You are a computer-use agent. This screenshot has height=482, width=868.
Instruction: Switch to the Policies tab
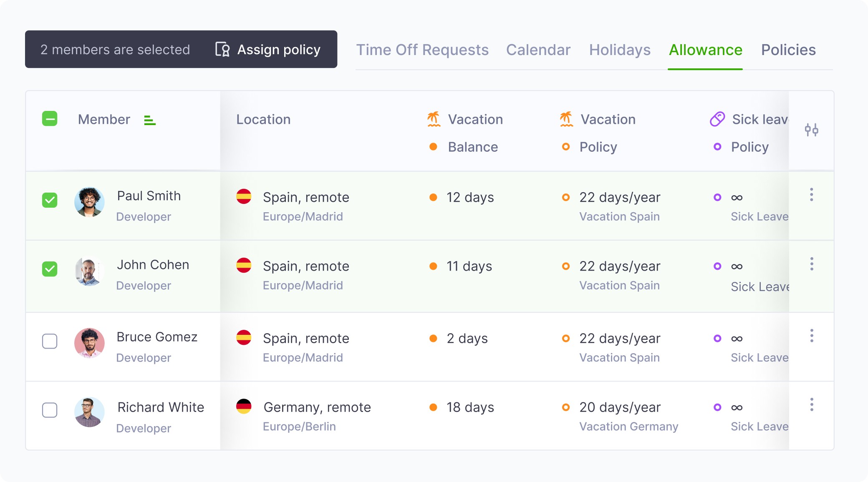[x=788, y=50]
